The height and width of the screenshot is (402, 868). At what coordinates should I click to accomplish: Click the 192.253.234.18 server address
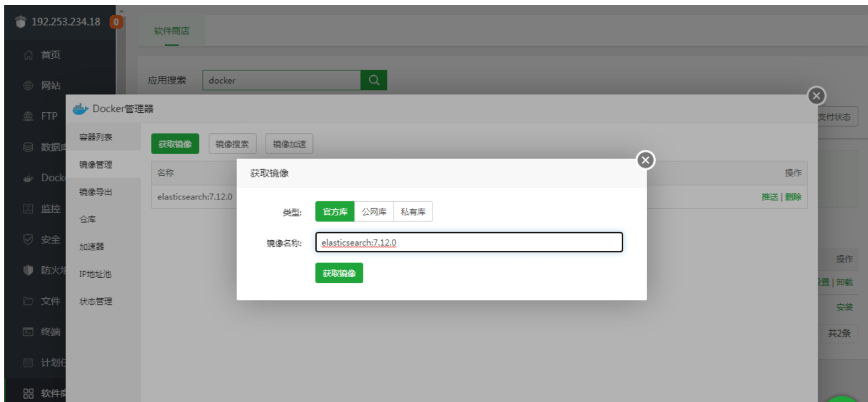tap(66, 22)
